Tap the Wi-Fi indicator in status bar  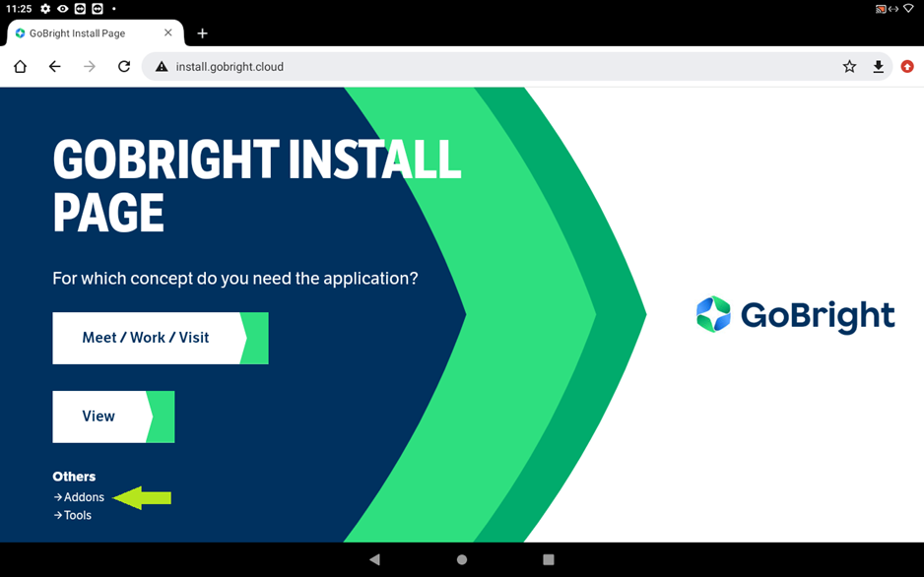(x=909, y=9)
